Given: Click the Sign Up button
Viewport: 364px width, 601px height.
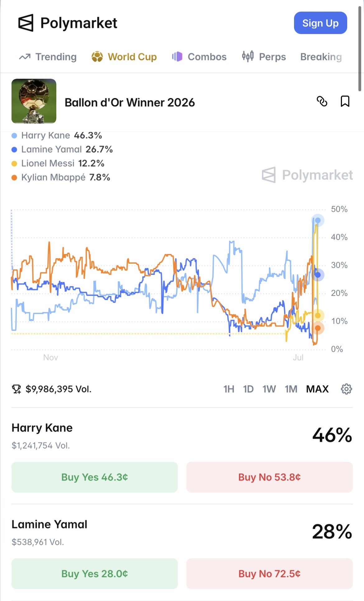Looking at the screenshot, I should pyautogui.click(x=320, y=23).
